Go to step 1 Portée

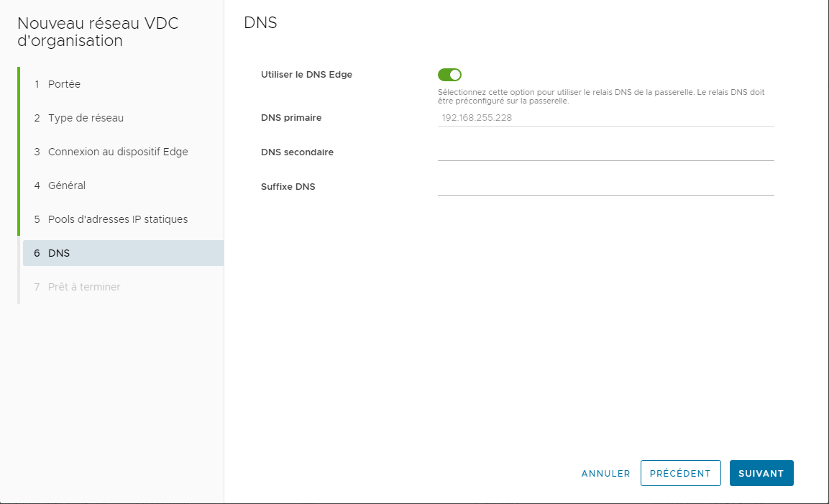pyautogui.click(x=123, y=84)
